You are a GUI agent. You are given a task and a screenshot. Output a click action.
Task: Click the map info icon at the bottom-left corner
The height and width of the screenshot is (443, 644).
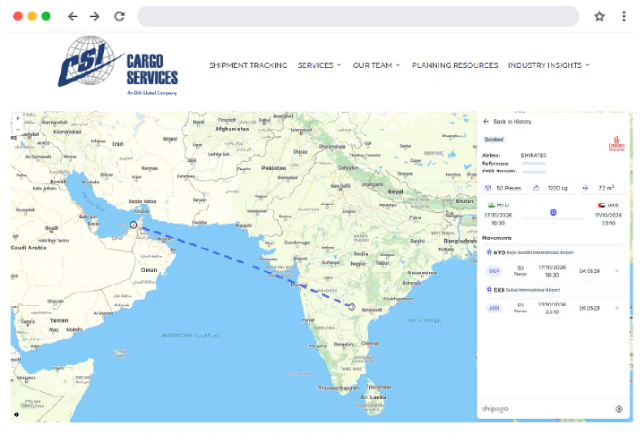16,415
